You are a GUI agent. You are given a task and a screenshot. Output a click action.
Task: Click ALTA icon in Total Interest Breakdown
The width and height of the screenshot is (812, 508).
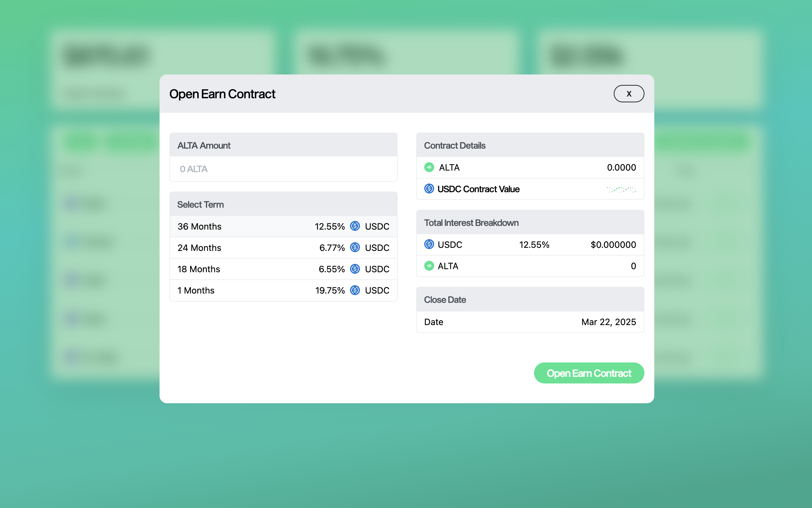(429, 266)
